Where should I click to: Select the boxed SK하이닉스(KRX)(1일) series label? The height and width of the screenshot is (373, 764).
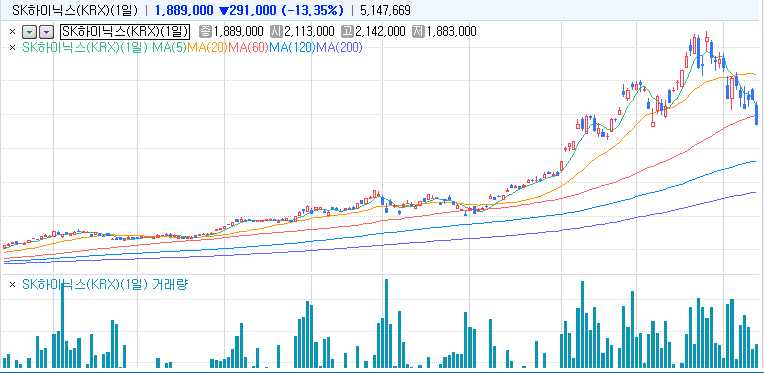click(125, 32)
